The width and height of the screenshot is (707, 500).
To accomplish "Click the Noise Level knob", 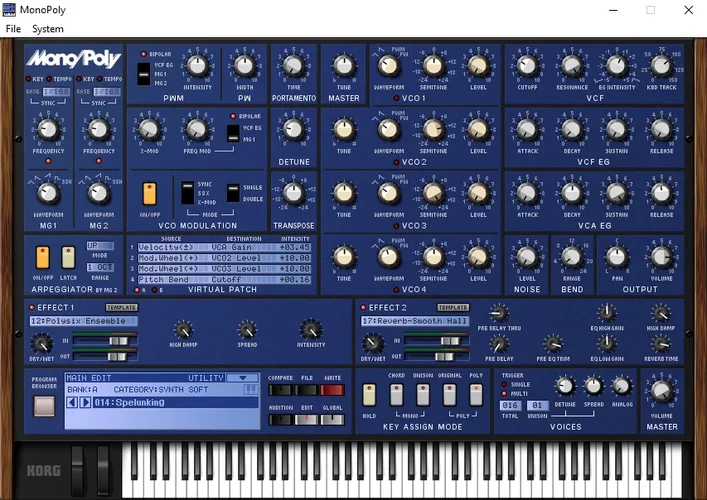I will pos(527,257).
